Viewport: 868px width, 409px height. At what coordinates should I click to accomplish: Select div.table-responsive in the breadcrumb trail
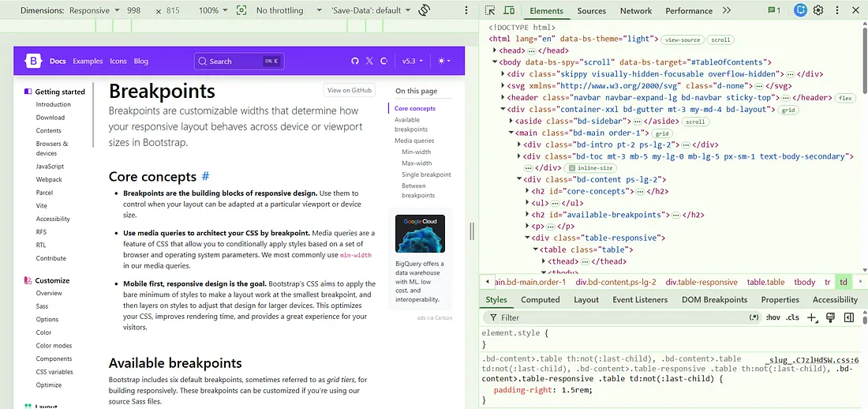click(x=702, y=282)
